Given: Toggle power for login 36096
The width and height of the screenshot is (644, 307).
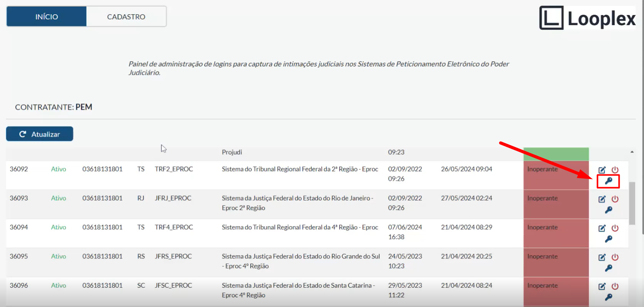Looking at the screenshot, I should tap(615, 286).
